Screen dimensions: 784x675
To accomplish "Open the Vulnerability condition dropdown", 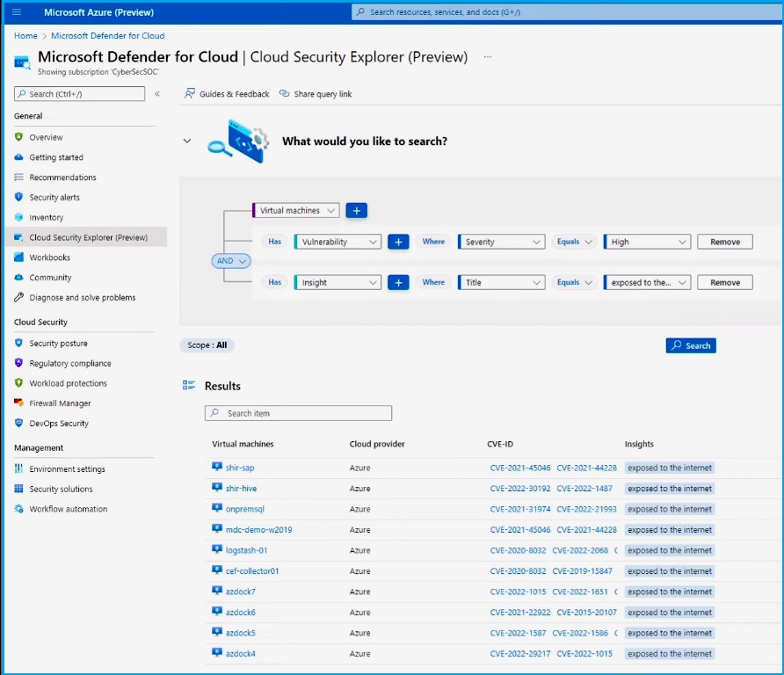I will pyautogui.click(x=338, y=242).
